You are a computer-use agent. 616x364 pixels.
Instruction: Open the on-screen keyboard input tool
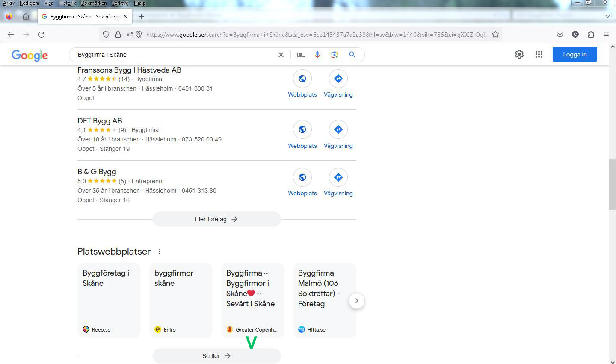[301, 55]
